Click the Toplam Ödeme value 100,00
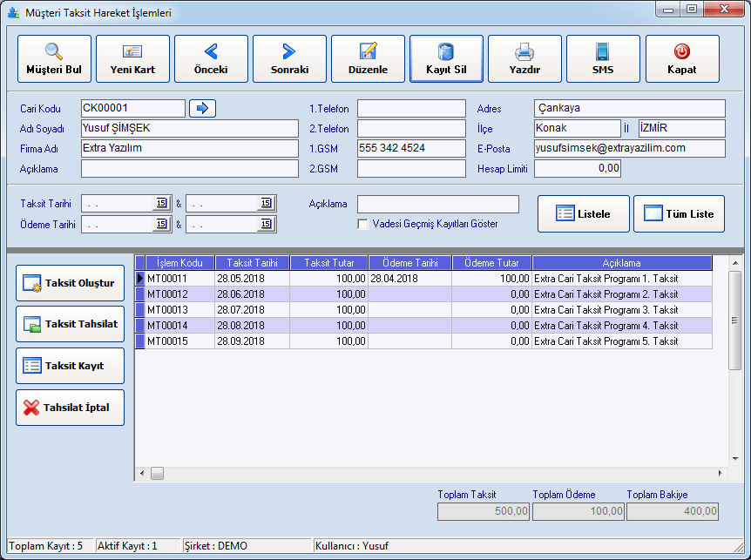 pyautogui.click(x=578, y=511)
